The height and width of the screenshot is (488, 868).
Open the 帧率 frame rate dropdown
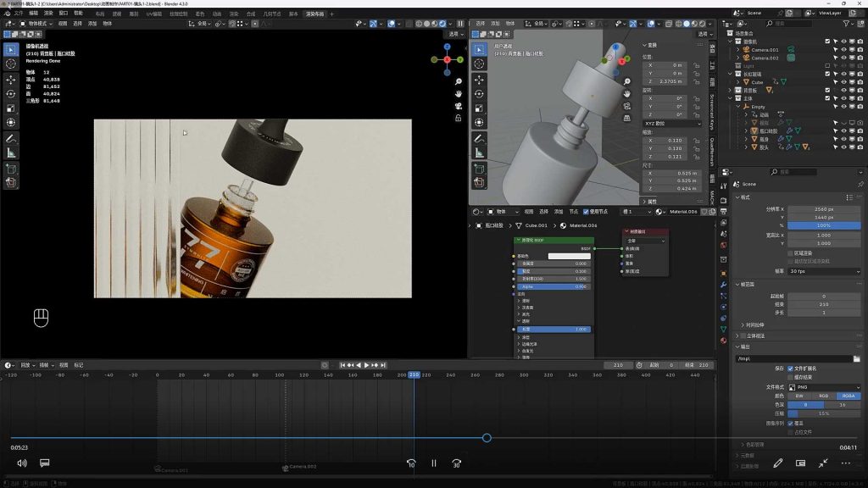click(x=824, y=271)
